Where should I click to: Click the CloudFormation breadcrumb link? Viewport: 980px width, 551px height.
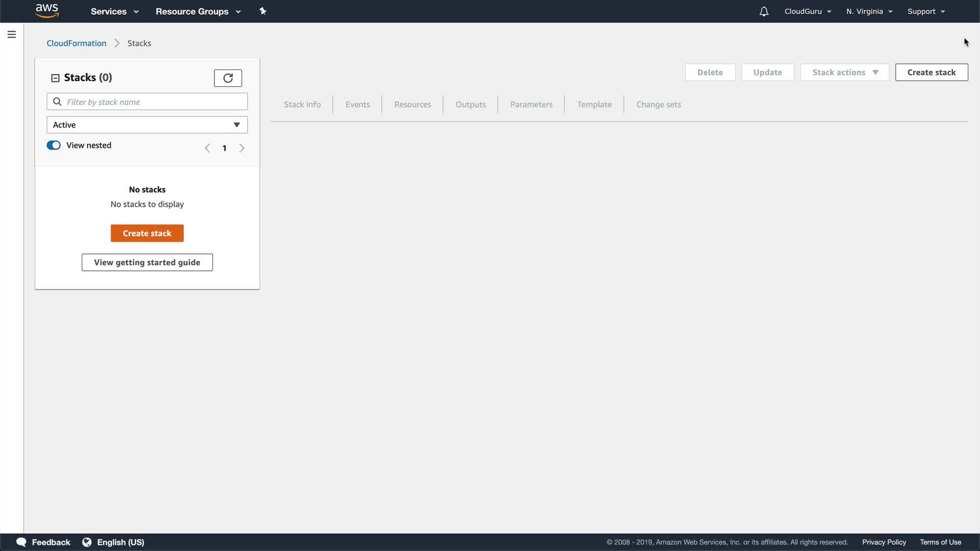click(x=77, y=43)
